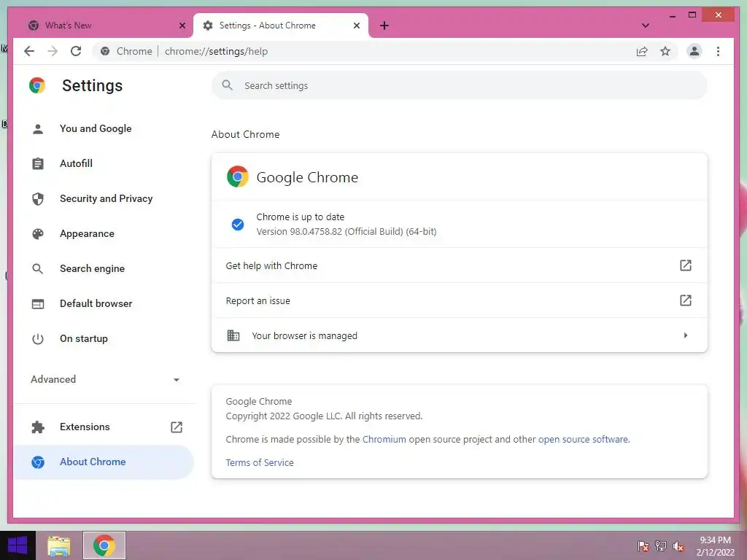747x560 pixels.
Task: Click the arrow on Your browser is managed row
Action: click(x=686, y=335)
